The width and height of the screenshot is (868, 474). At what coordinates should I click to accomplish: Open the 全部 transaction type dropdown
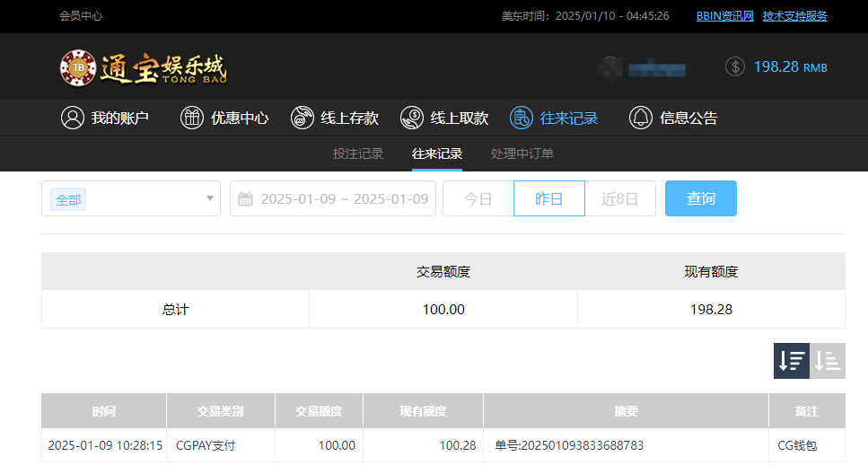pyautogui.click(x=131, y=198)
